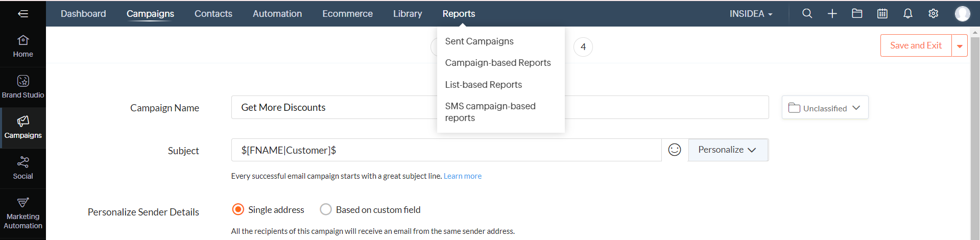Open the Unclassified folder dropdown
The image size is (980, 240).
pyautogui.click(x=825, y=108)
